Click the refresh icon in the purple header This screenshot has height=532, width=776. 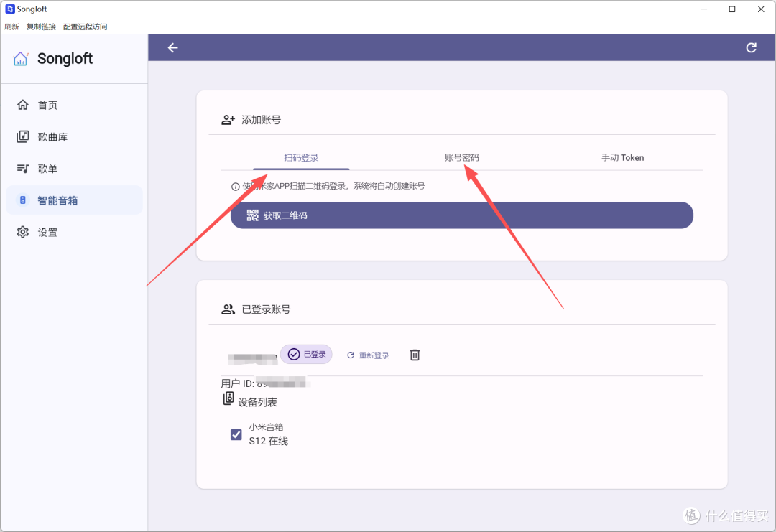pyautogui.click(x=752, y=47)
